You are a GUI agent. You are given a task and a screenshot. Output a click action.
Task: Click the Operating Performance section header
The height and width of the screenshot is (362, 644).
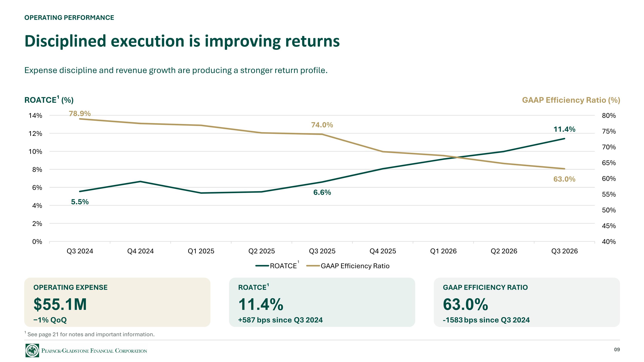pyautogui.click(x=69, y=17)
